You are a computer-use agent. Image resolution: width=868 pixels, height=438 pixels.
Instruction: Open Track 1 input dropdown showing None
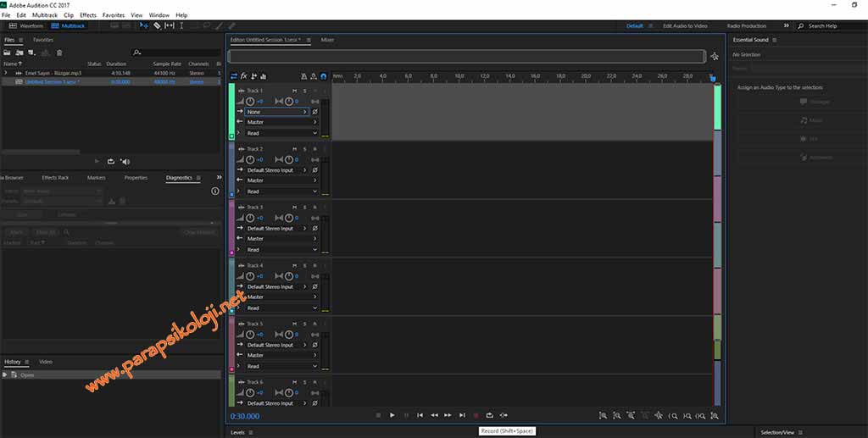point(277,112)
